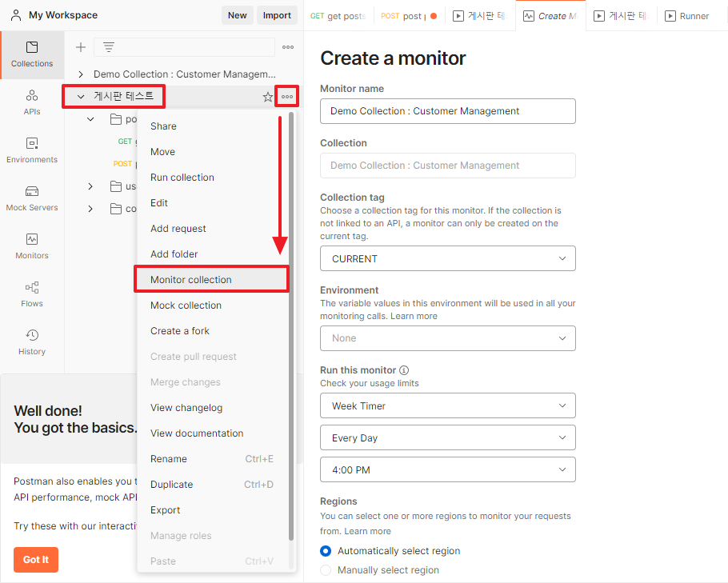728x583 pixels.
Task: Open the Collection tag CURRENT dropdown
Action: click(447, 258)
